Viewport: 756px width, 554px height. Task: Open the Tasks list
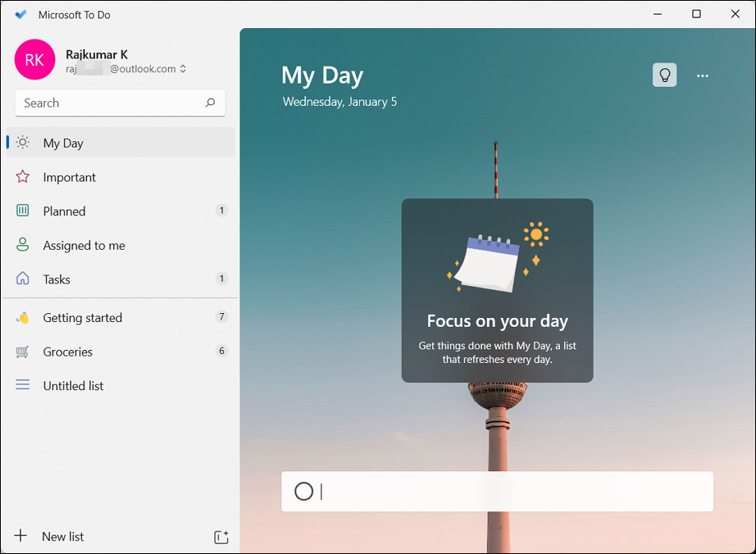click(x=121, y=279)
